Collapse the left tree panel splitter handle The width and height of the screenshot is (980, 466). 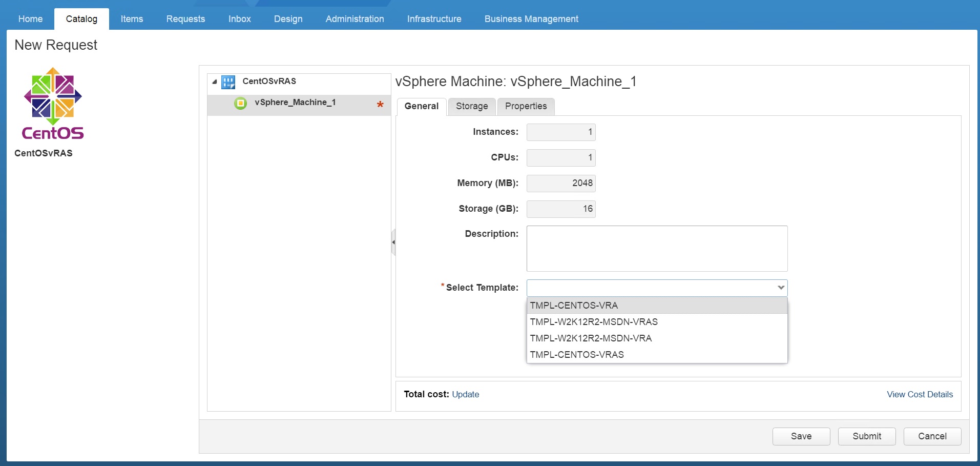tap(393, 242)
